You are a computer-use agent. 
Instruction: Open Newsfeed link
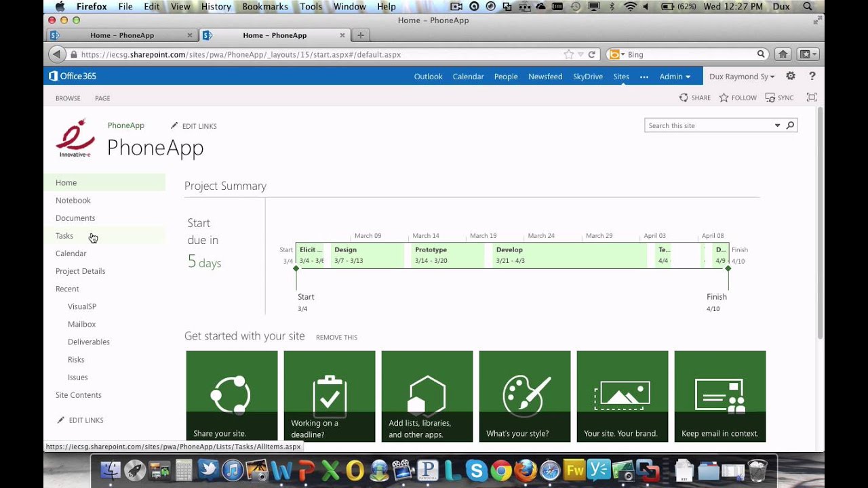[545, 77]
